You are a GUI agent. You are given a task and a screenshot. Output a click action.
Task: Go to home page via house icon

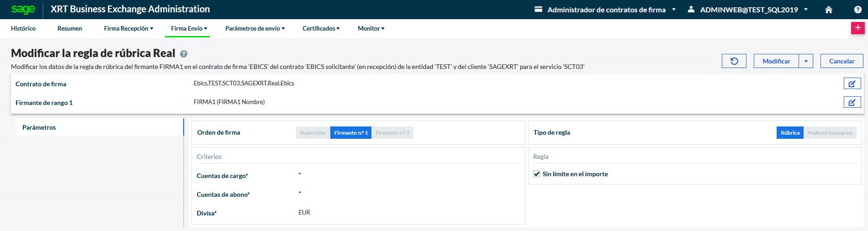(829, 10)
